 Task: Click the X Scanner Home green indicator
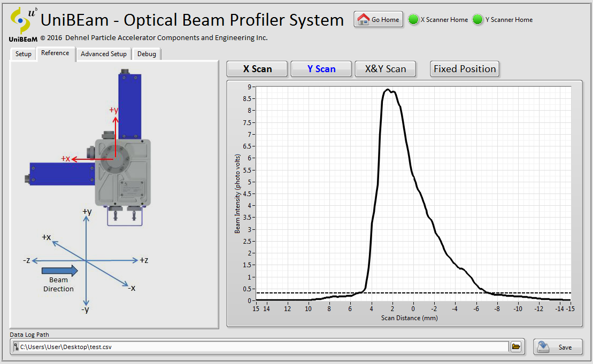413,20
